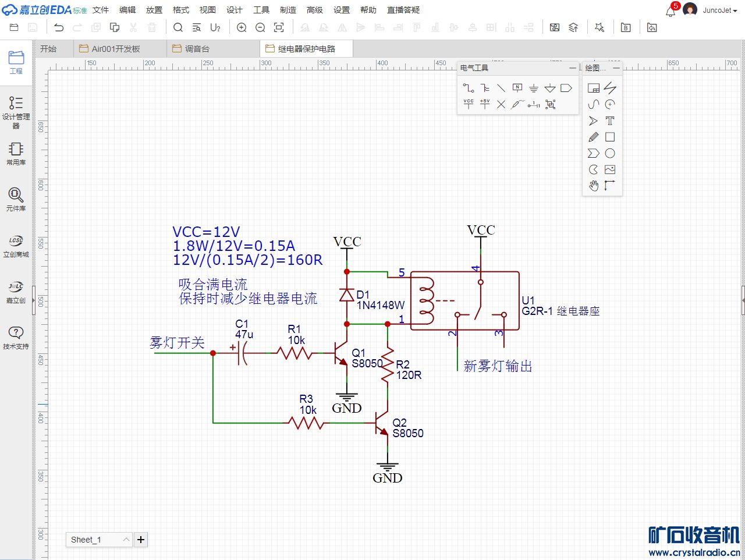Pick the net label tool
The width and height of the screenshot is (745, 560).
[x=517, y=88]
